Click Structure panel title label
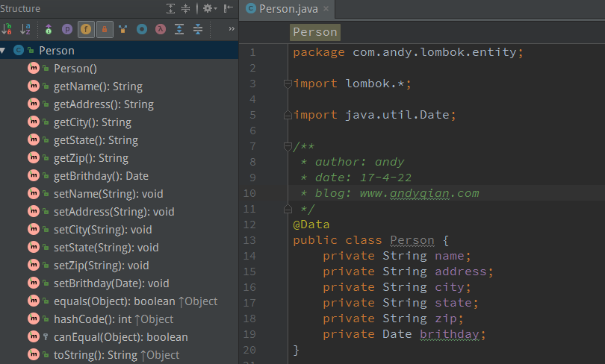Image resolution: width=605 pixels, height=364 pixels. click(20, 8)
